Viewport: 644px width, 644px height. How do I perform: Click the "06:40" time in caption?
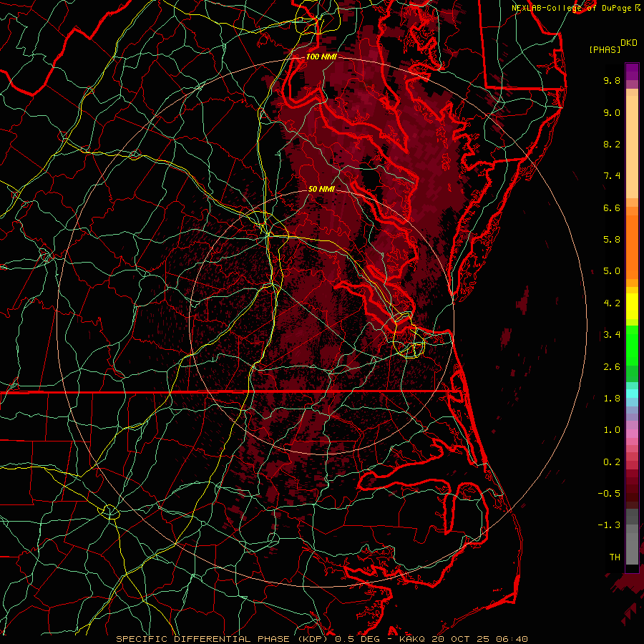pos(511,639)
